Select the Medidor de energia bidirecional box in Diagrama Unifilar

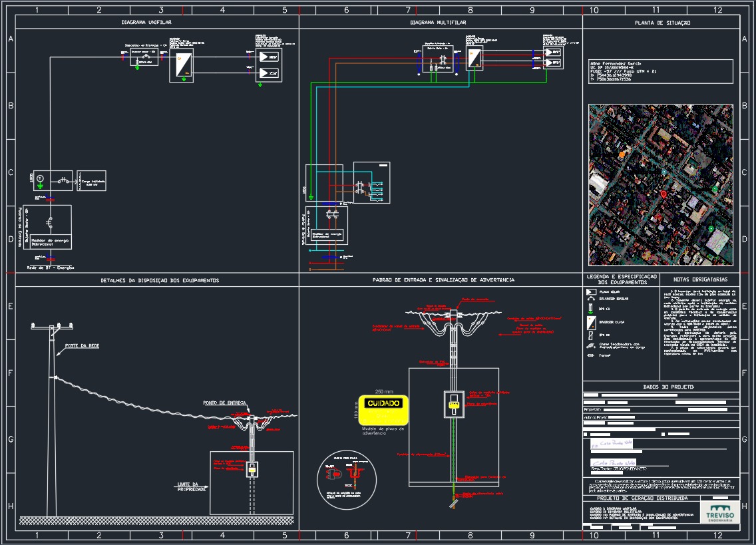tap(50, 241)
